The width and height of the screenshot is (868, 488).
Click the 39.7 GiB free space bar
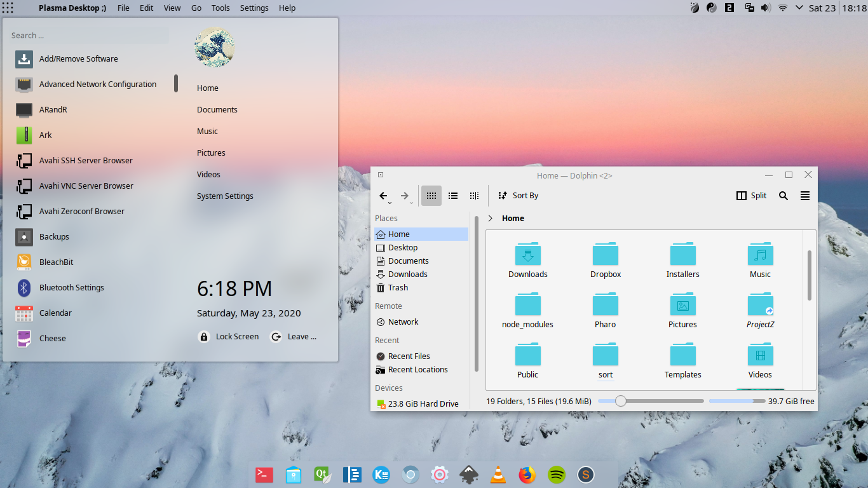pos(737,401)
